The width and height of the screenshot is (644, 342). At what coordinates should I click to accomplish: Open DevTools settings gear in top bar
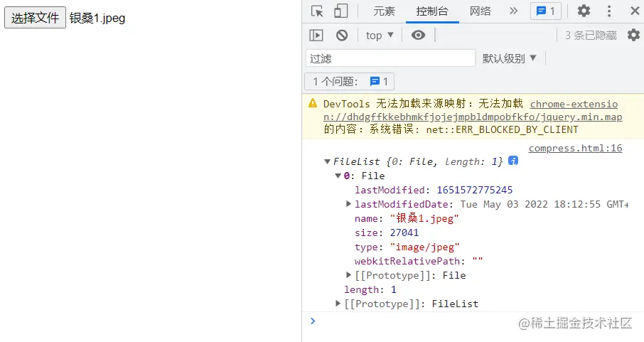click(x=584, y=11)
